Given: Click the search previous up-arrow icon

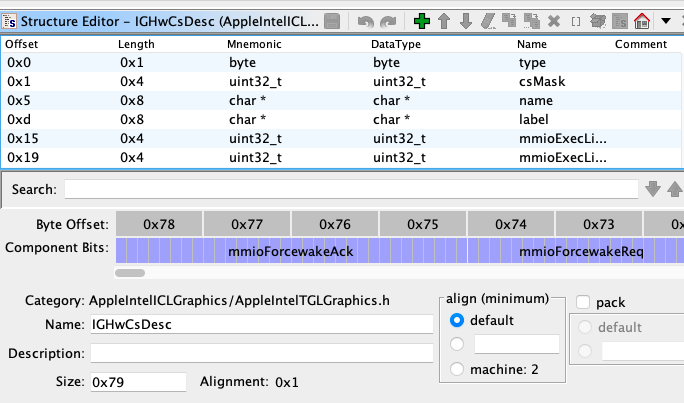Looking at the screenshot, I should (x=674, y=189).
